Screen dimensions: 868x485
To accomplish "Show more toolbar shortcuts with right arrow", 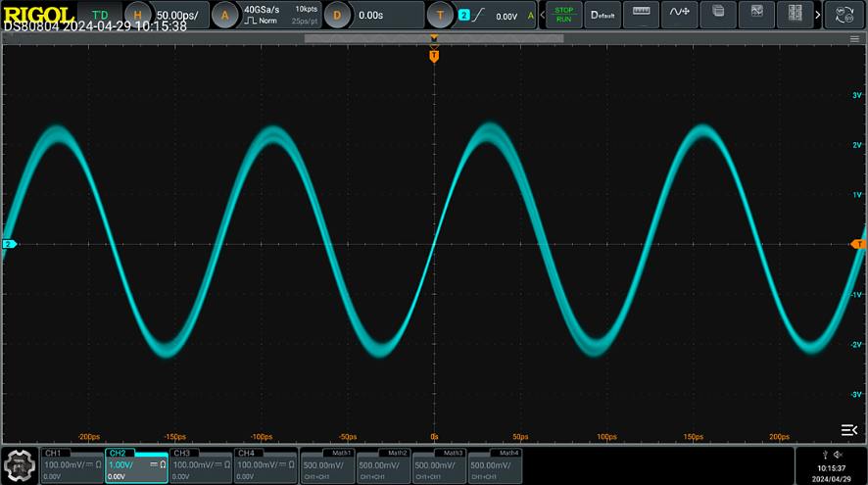I will [x=818, y=15].
